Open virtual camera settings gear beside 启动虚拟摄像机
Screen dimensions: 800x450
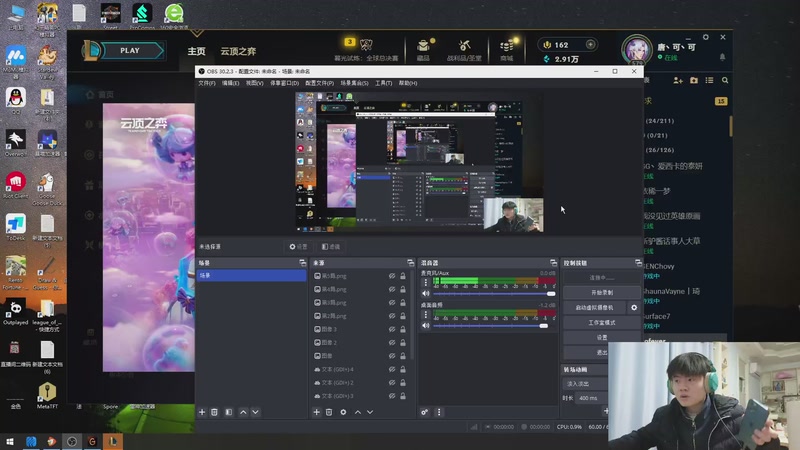point(634,308)
